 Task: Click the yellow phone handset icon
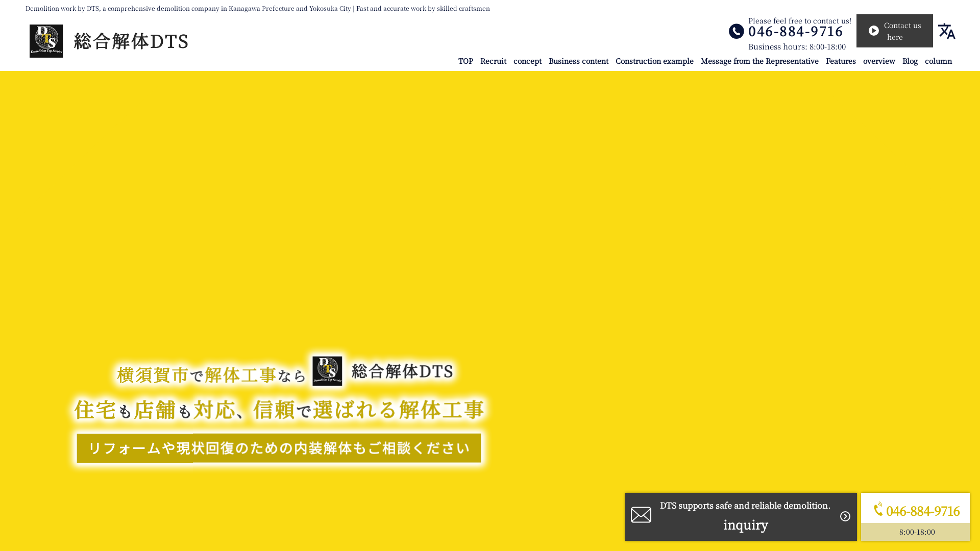[878, 509]
